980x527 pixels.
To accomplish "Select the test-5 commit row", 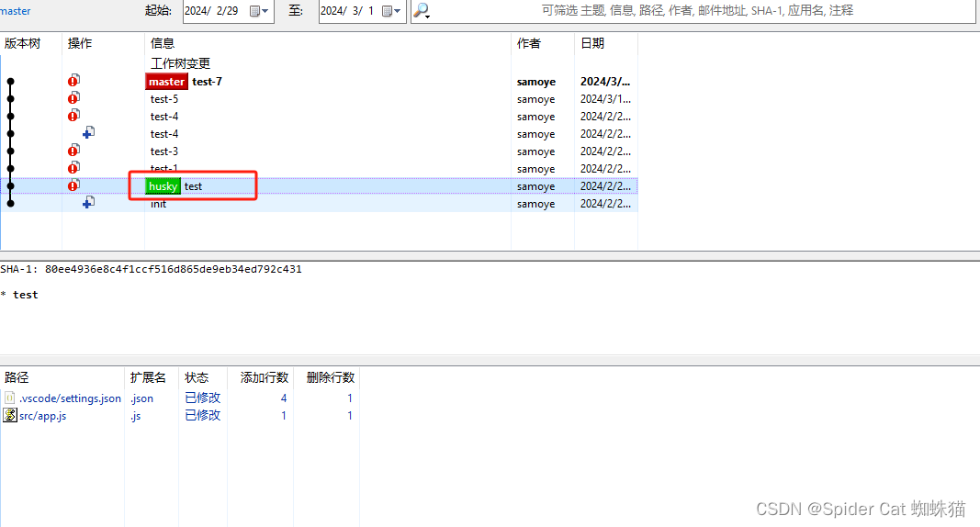I will 319,99.
